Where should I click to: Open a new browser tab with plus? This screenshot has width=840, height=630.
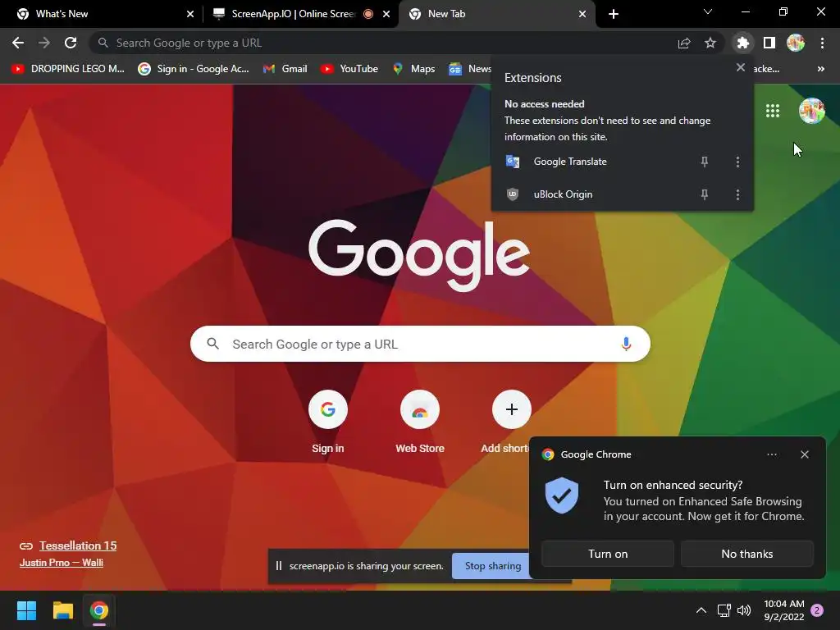coord(614,14)
